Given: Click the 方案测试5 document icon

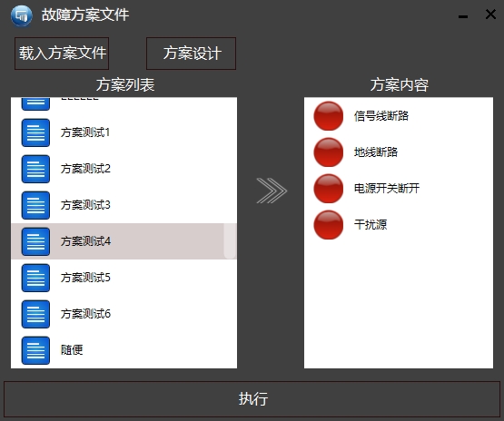Looking at the screenshot, I should 35,278.
